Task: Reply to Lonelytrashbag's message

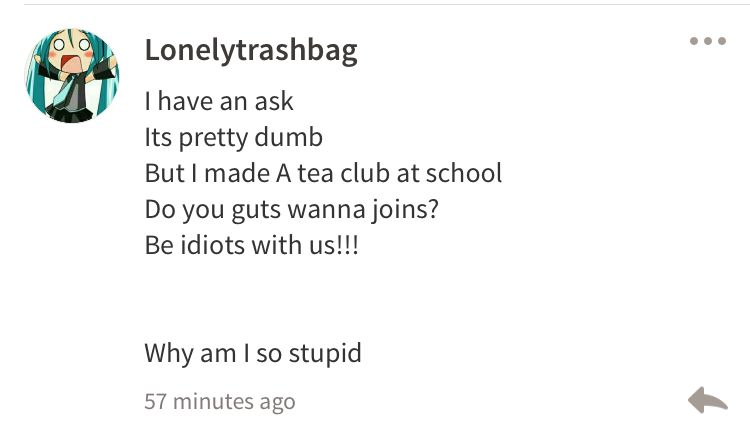Action: click(x=708, y=400)
